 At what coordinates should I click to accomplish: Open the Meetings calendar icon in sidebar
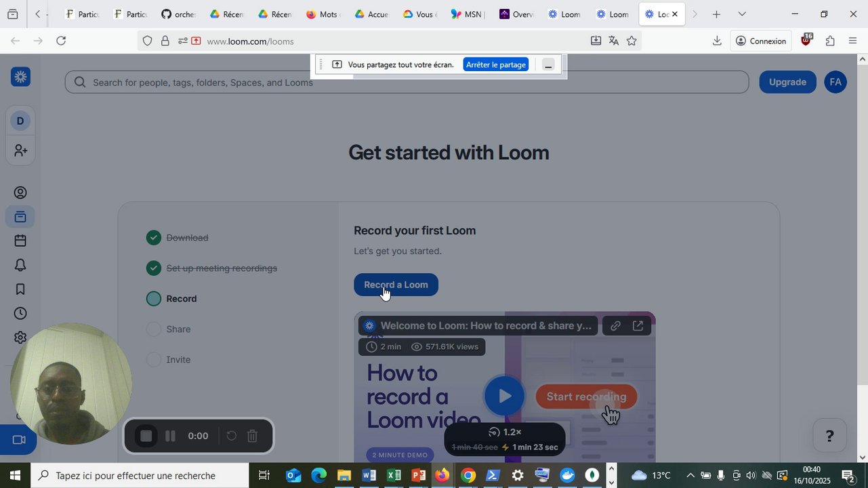coord(20,241)
